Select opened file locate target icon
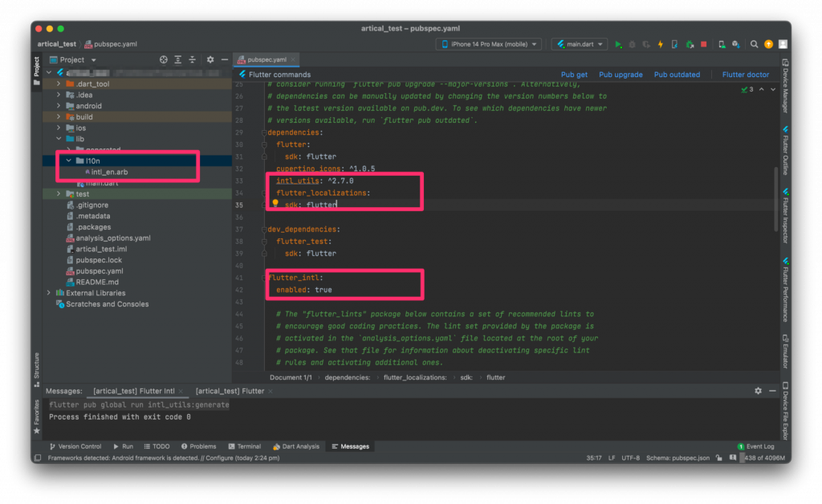This screenshot has height=504, width=822. coord(164,59)
